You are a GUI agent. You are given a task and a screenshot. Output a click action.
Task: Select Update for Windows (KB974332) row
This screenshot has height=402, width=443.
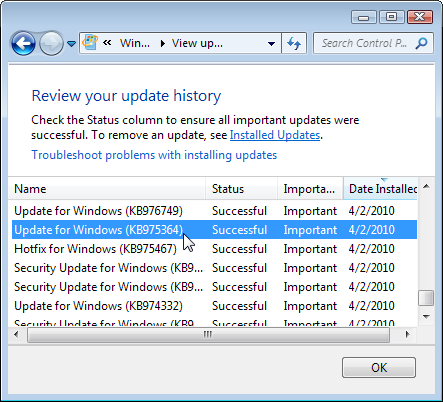[214, 306]
